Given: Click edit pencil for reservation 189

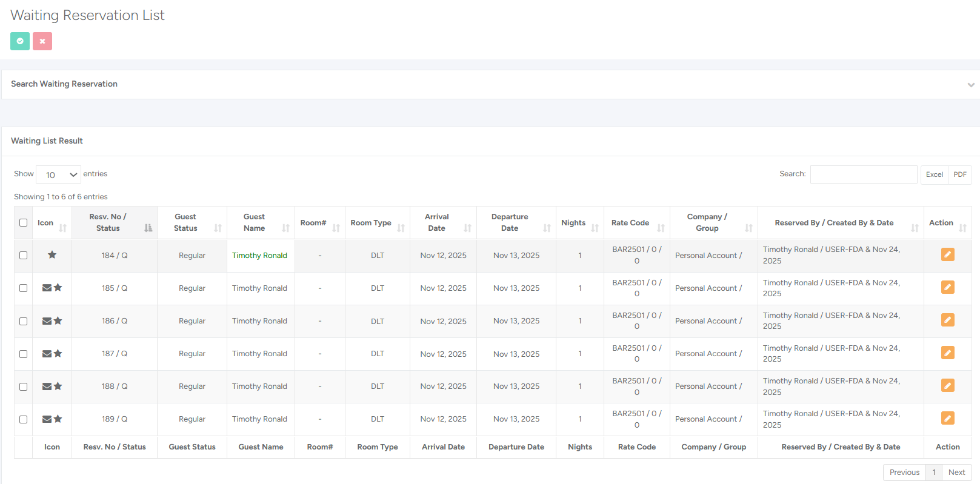Looking at the screenshot, I should pos(947,418).
